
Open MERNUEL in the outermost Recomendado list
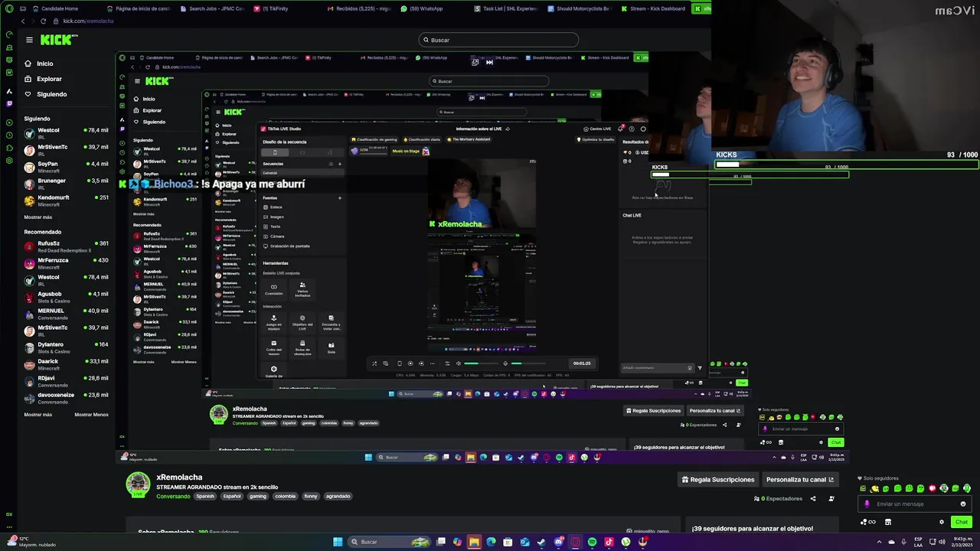pyautogui.click(x=66, y=314)
